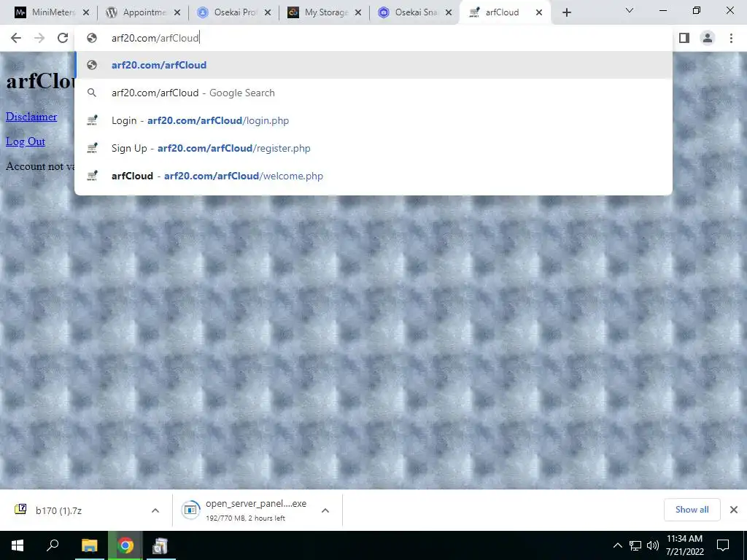This screenshot has width=747, height=560.
Task: Expand options for open_server_panel download
Action: click(x=325, y=510)
